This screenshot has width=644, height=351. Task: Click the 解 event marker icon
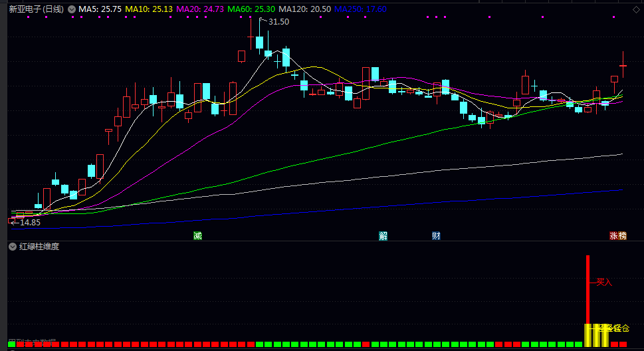click(383, 236)
